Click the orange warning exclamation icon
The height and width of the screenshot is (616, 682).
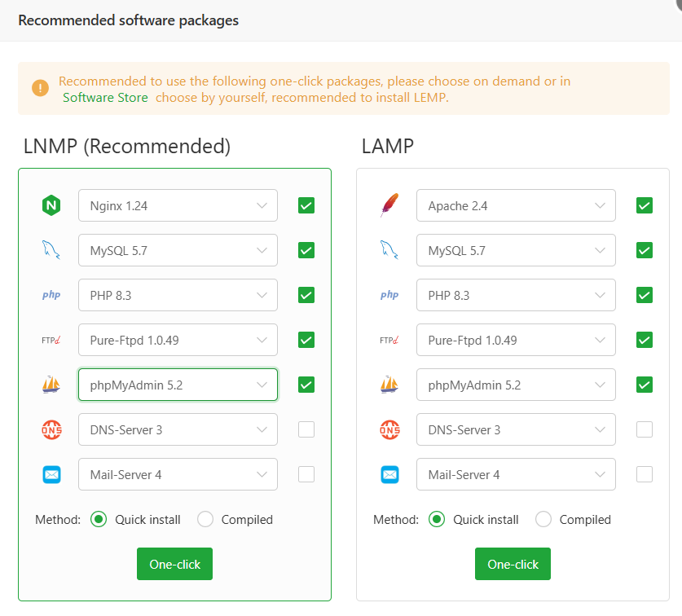[41, 88]
